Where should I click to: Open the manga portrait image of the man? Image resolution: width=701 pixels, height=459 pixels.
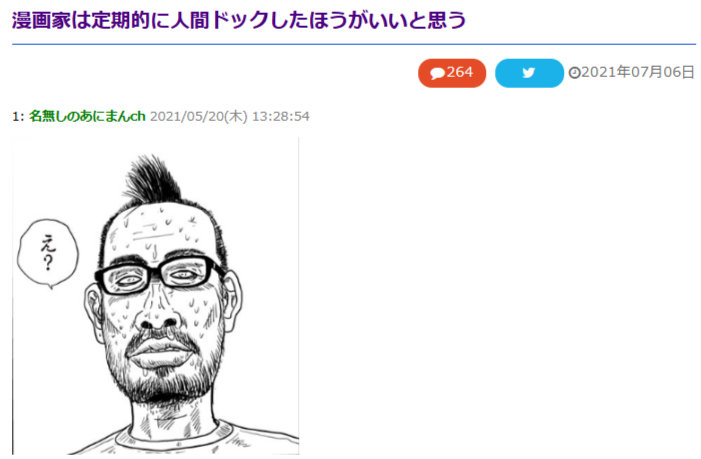click(x=156, y=296)
